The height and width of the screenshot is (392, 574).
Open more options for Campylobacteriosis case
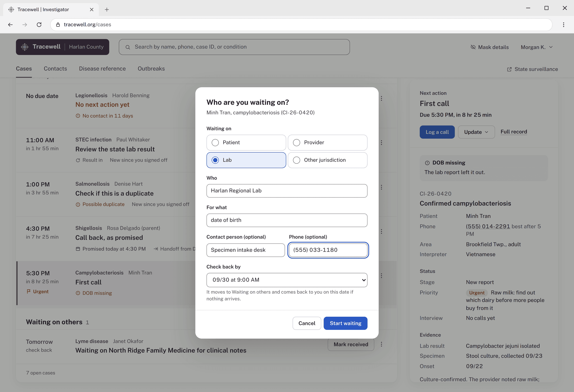381,276
